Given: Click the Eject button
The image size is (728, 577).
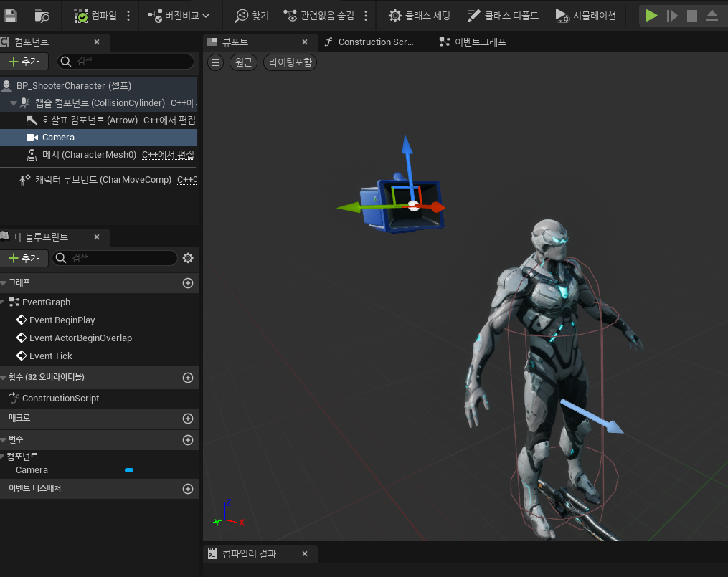Looking at the screenshot, I should coord(712,16).
